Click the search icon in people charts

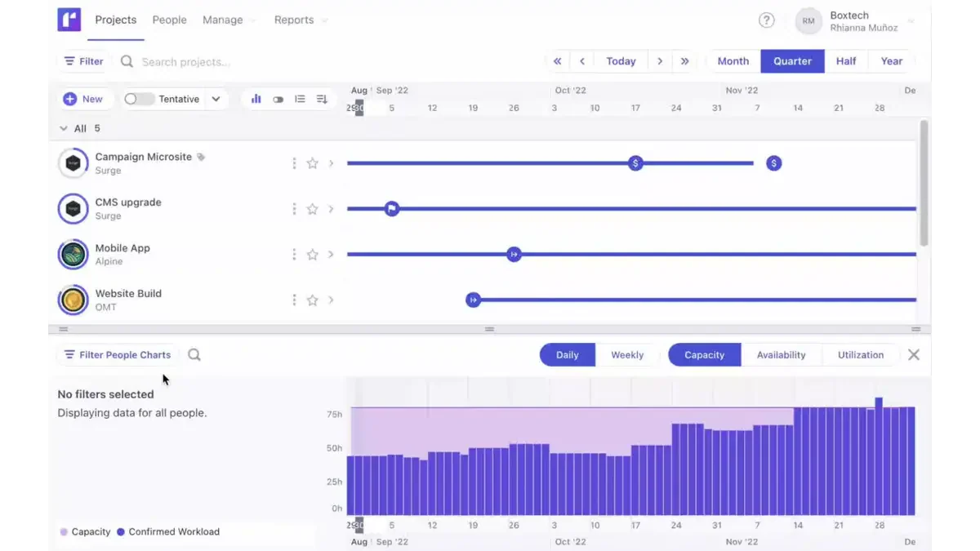tap(194, 354)
